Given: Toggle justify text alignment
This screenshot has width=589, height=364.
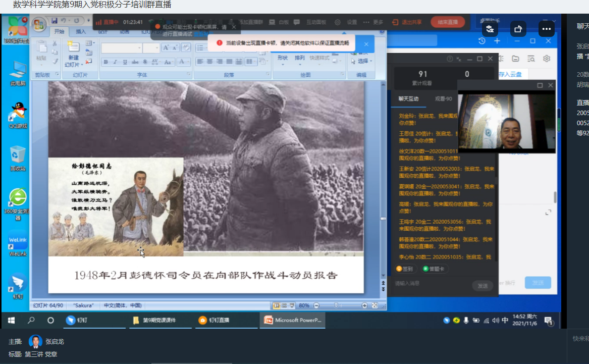Looking at the screenshot, I should click(229, 62).
